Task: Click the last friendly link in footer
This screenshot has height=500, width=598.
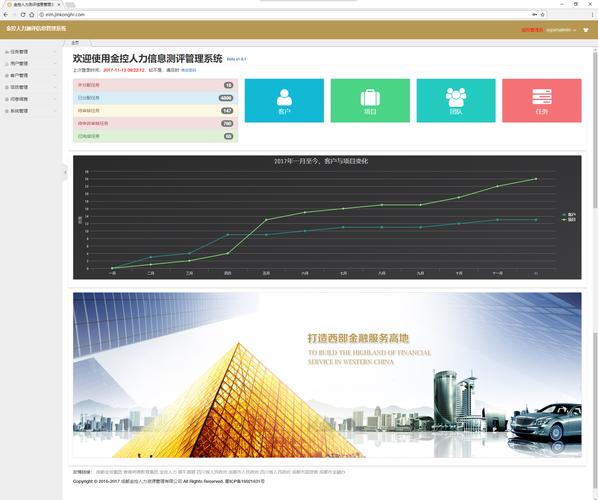Action: pos(332,472)
